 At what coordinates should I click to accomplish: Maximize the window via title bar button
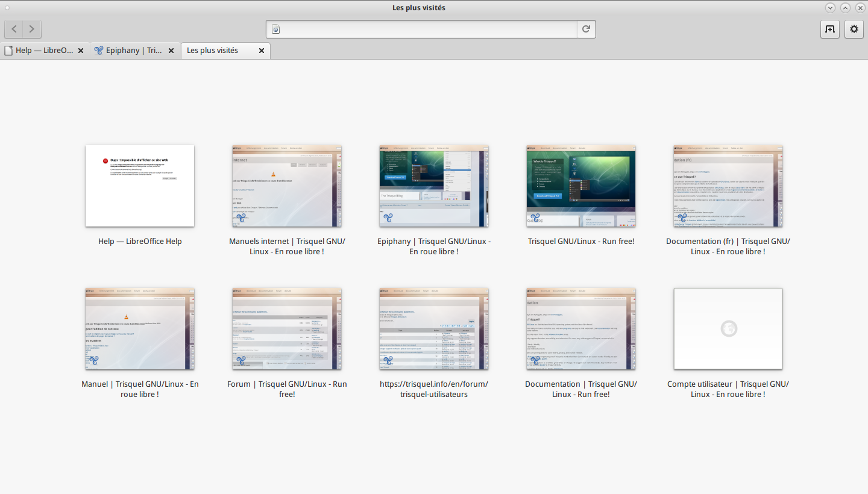coord(845,8)
